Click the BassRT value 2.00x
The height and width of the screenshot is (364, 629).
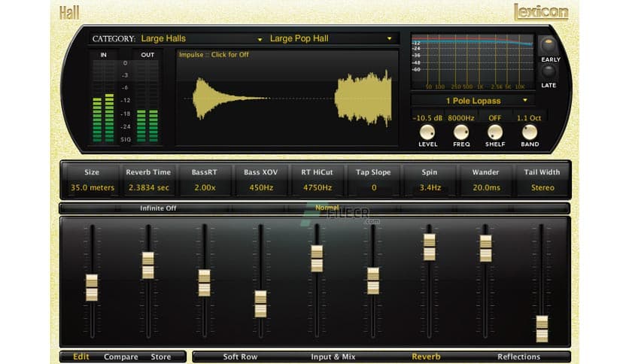point(205,187)
